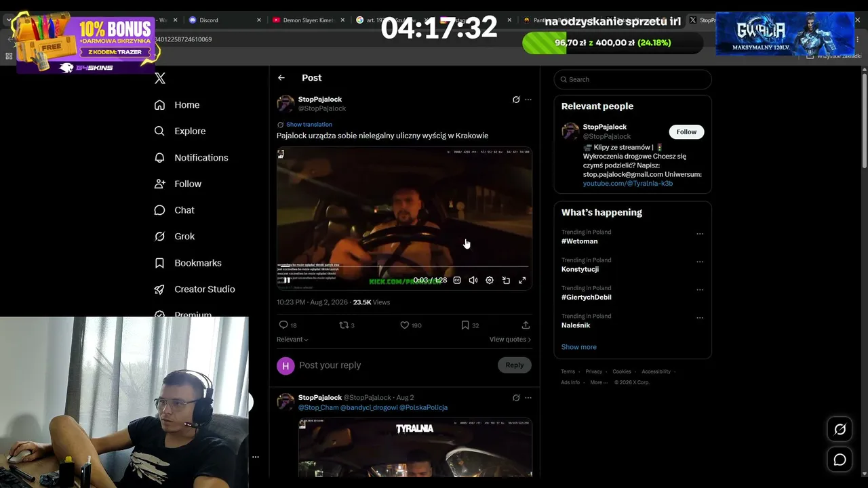The image size is (868, 488).
Task: Open Grok from the sidebar
Action: (x=174, y=237)
